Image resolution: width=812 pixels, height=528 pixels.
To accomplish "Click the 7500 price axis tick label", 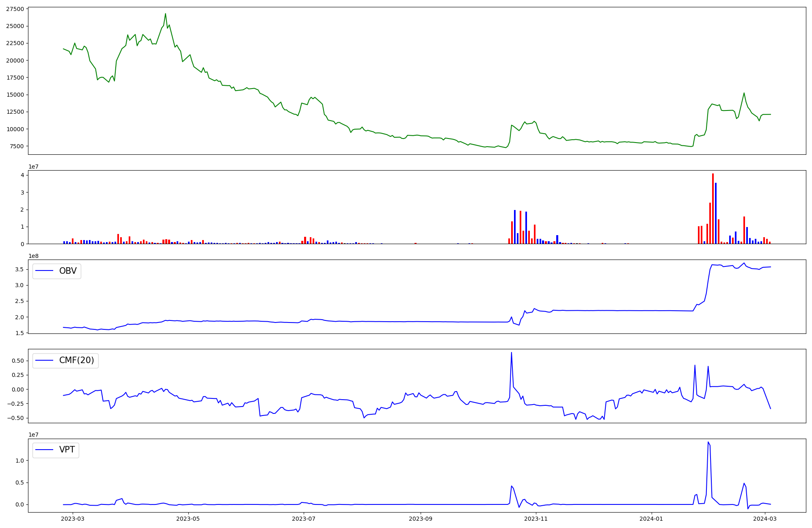I will tap(17, 146).
